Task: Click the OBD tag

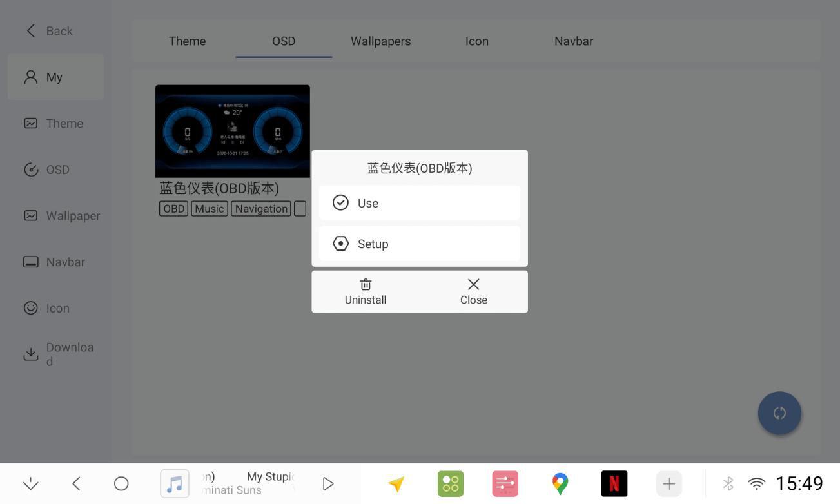Action: click(173, 209)
